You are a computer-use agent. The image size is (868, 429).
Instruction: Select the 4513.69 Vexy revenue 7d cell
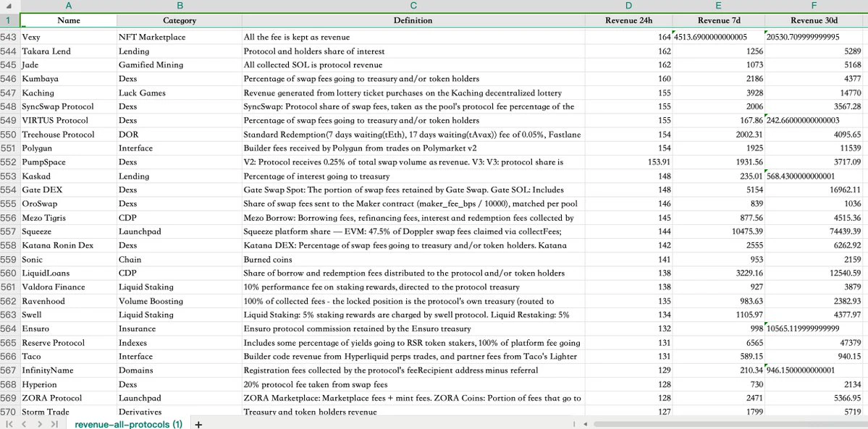tap(718, 37)
